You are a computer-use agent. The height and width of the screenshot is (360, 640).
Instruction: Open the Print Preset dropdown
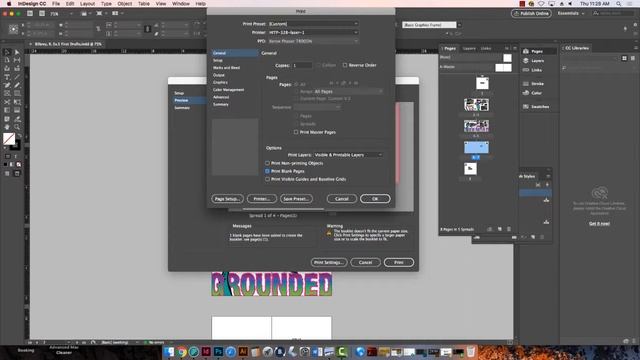tap(313, 24)
